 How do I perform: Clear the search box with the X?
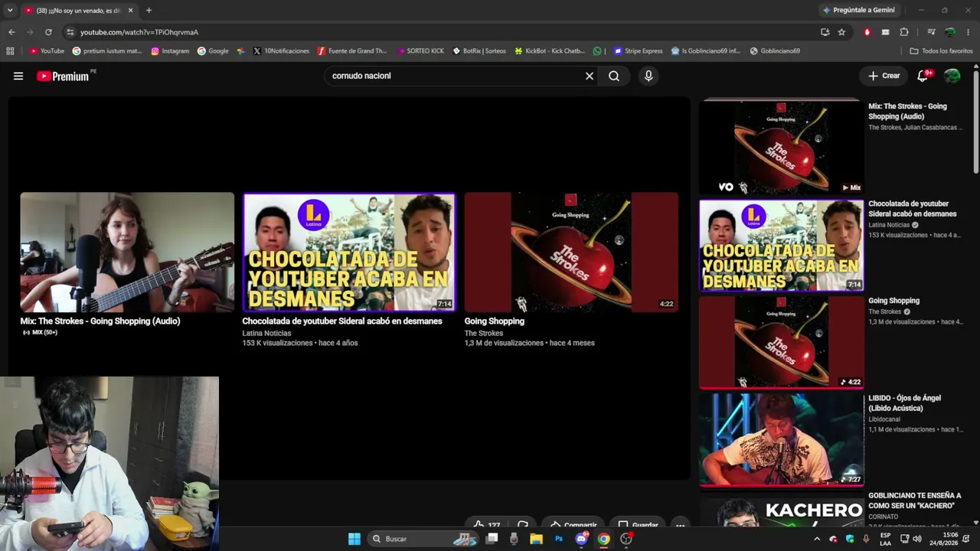[590, 76]
